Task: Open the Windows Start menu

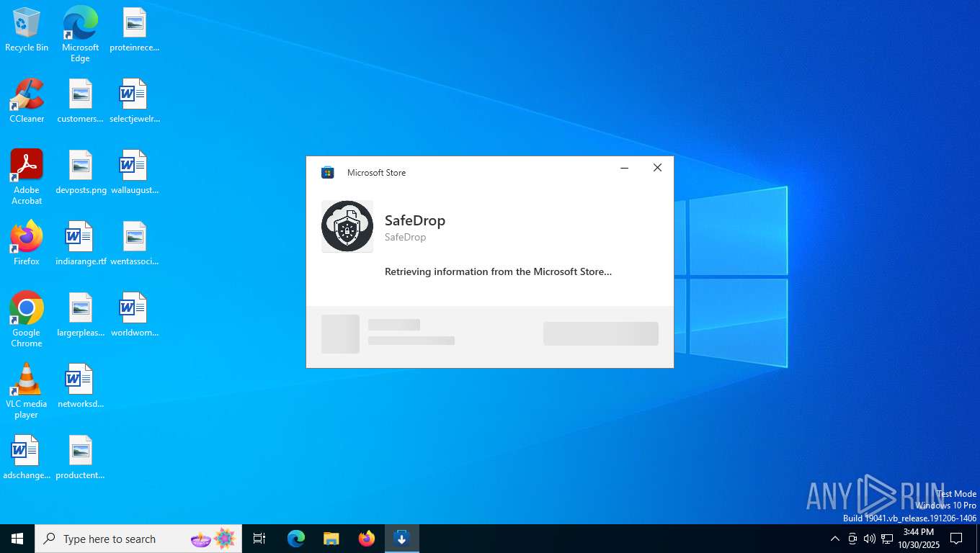Action: coord(17,539)
